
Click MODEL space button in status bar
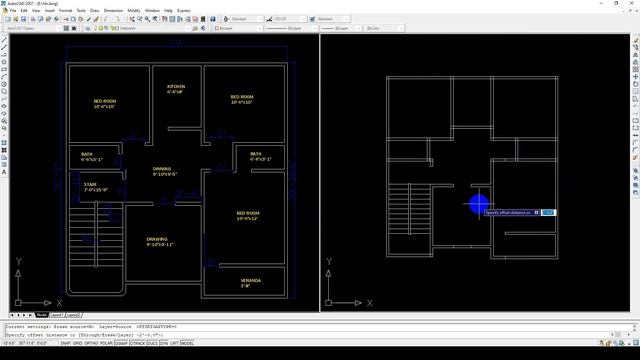[187, 343]
